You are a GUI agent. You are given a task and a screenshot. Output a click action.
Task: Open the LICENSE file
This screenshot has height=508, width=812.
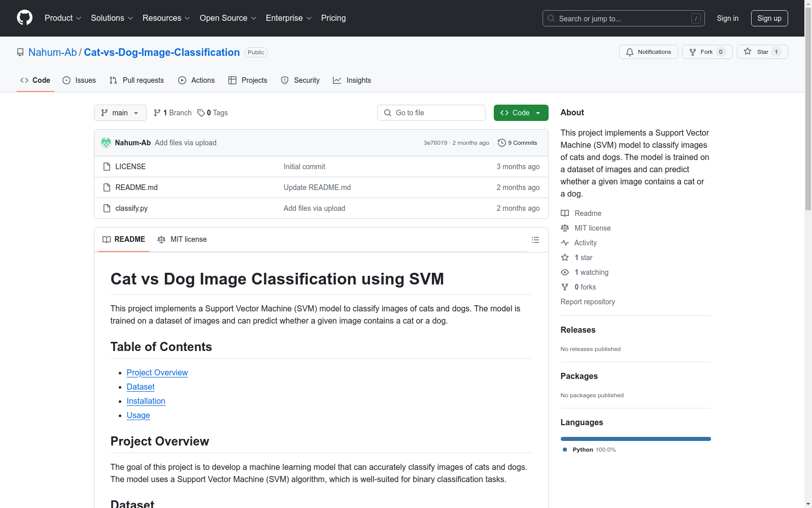pyautogui.click(x=130, y=167)
